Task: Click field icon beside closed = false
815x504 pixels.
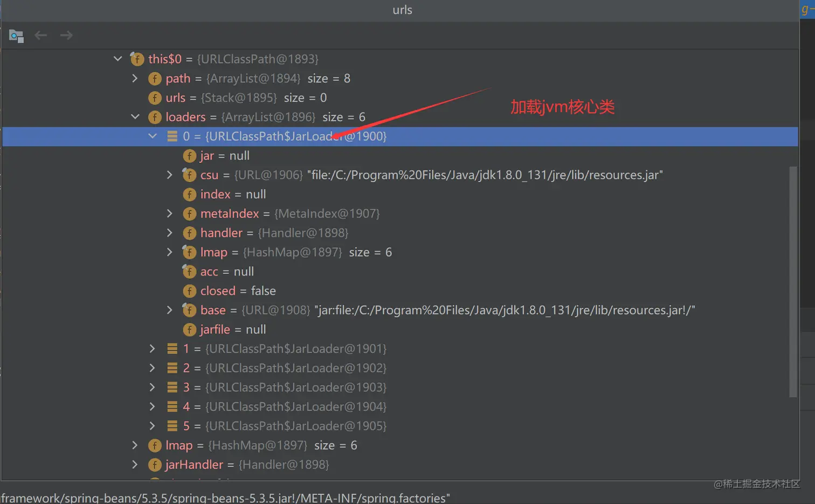Action: (x=189, y=291)
